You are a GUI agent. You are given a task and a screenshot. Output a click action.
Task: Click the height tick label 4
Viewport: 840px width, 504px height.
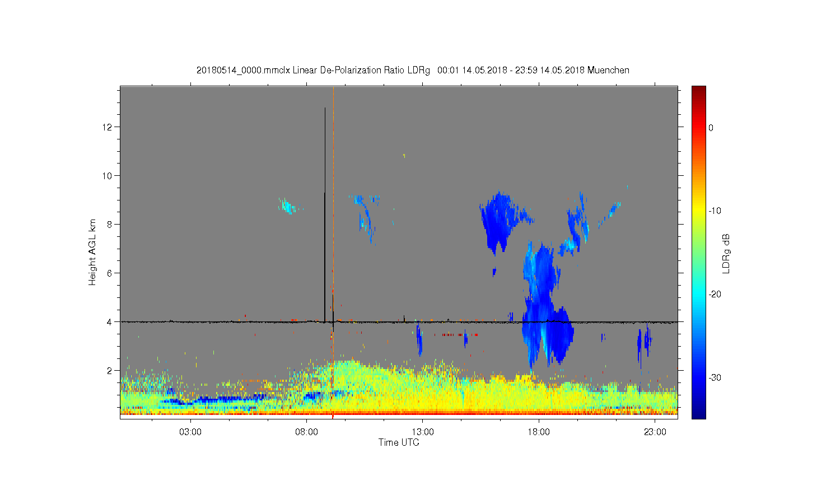tap(110, 322)
